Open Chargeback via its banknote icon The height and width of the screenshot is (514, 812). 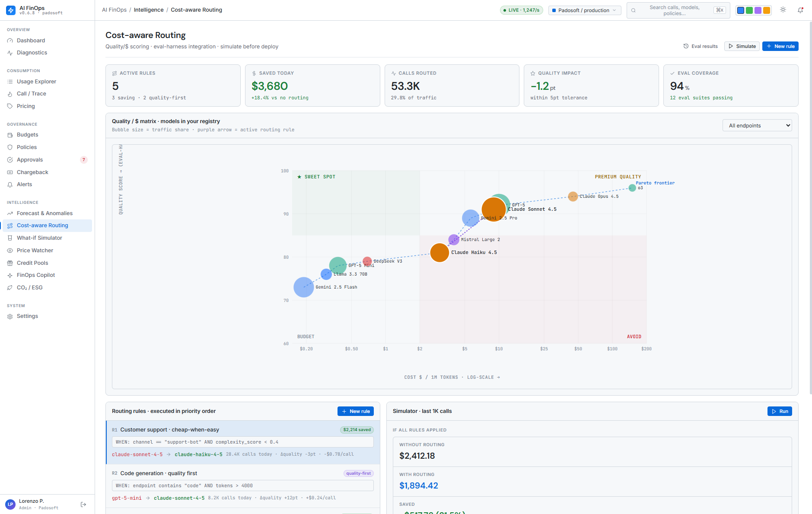10,172
